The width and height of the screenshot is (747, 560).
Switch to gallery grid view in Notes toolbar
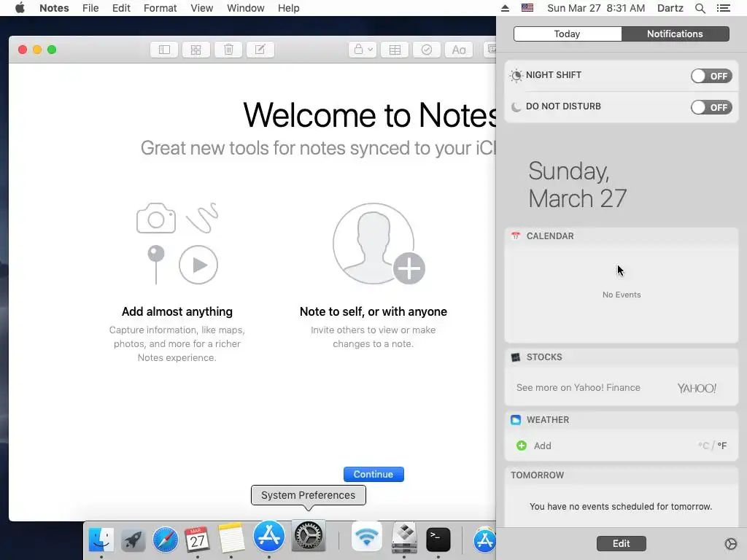[x=196, y=50]
